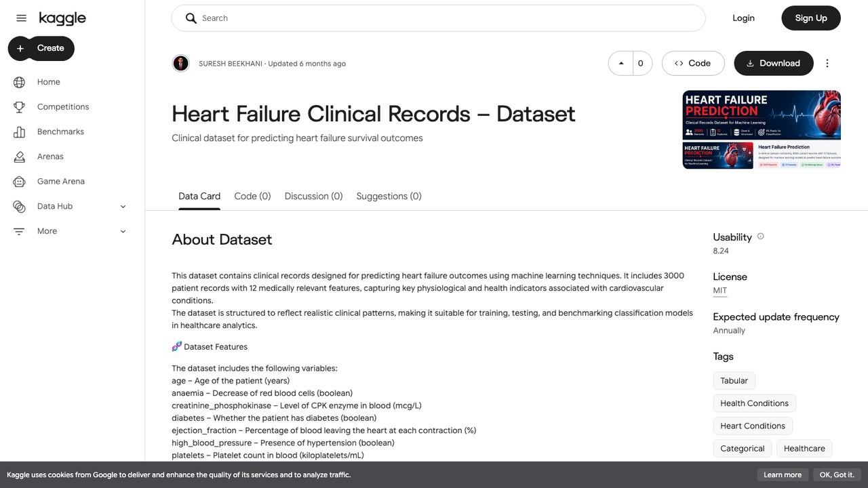
Task: Switch to the Code (0) tab
Action: (252, 196)
